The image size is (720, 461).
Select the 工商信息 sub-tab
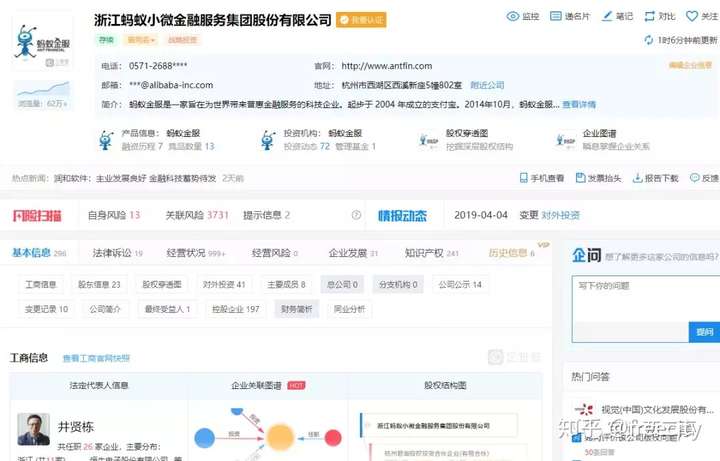point(40,285)
